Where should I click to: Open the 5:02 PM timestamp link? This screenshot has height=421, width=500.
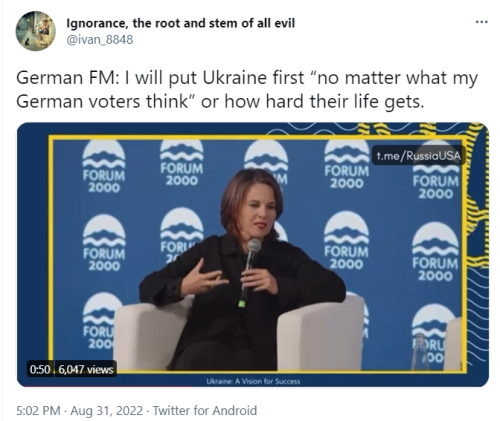coord(38,410)
